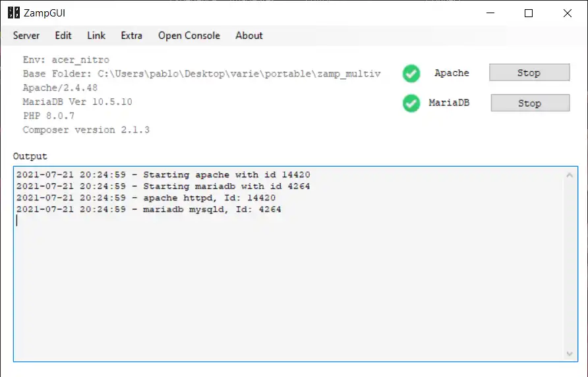Viewport: 588px width, 377px height.
Task: Click the Composer version 2.1.3 text
Action: coord(86,130)
